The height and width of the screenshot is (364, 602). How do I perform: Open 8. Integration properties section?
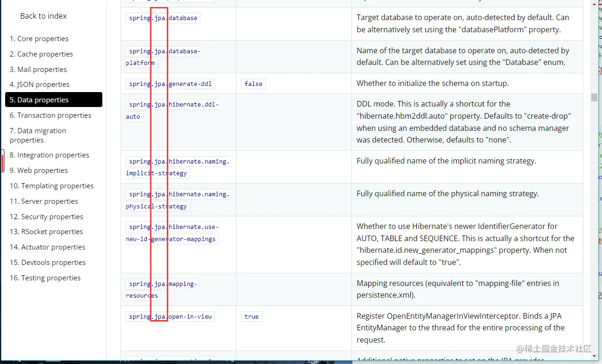pyautogui.click(x=50, y=155)
